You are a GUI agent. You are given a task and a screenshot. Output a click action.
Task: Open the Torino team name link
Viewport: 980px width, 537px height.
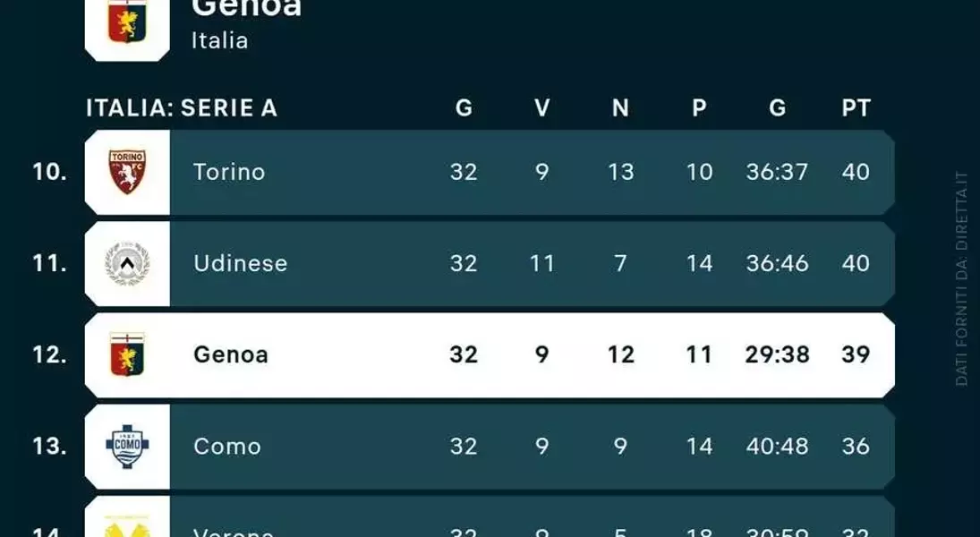pyautogui.click(x=229, y=172)
